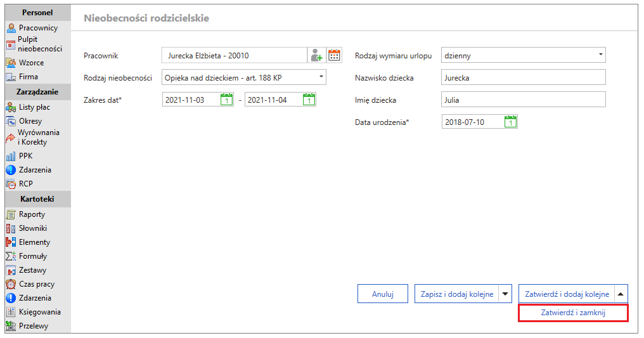Choose Zatwierdź i zamknij menu option

[573, 313]
